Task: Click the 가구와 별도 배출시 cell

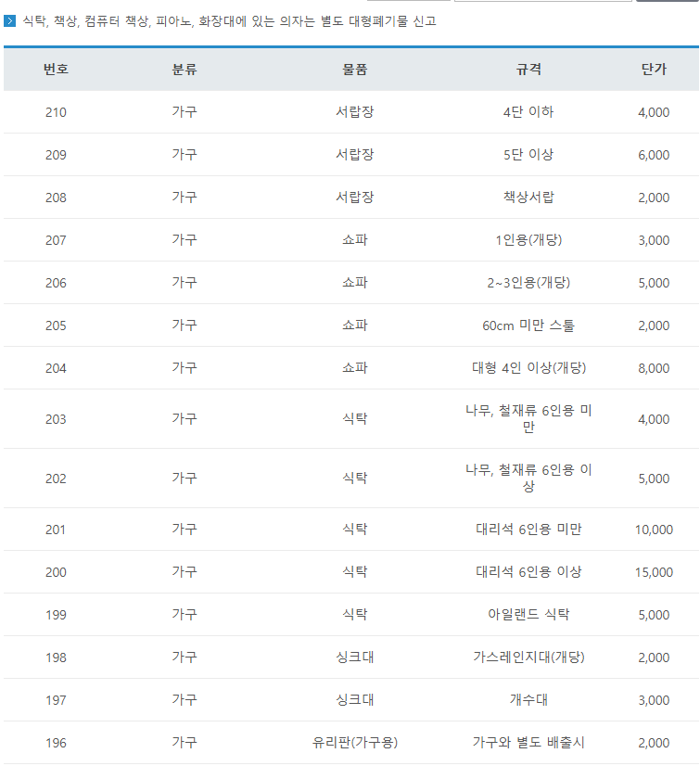Action: 528,743
